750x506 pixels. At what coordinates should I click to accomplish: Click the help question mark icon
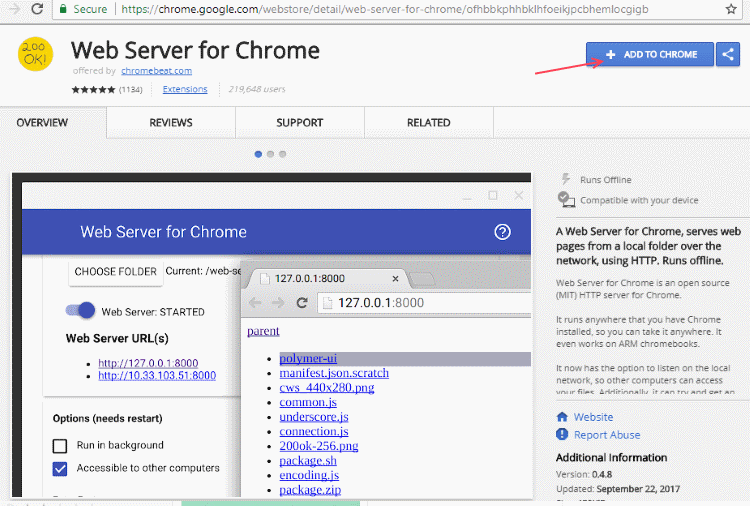tap(502, 232)
